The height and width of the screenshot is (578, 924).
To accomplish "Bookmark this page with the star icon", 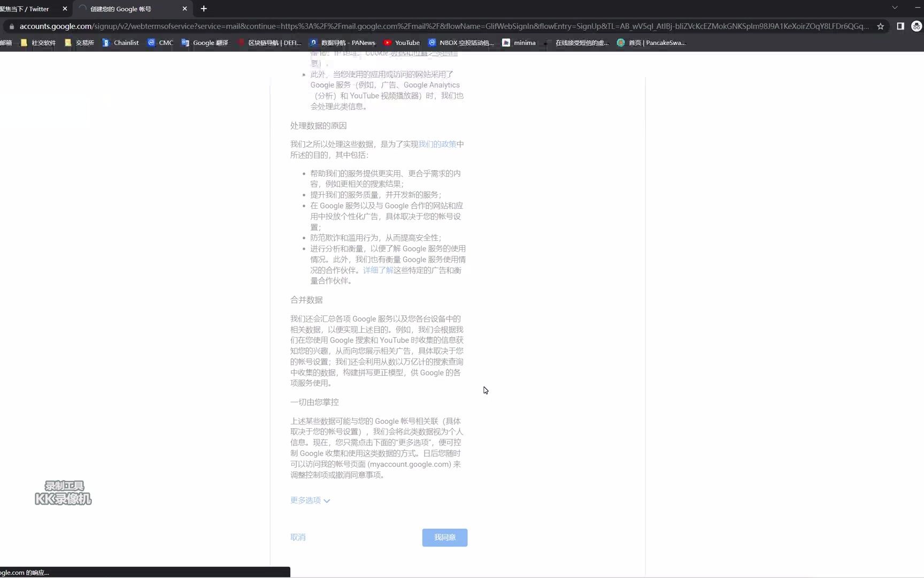I will click(x=880, y=26).
